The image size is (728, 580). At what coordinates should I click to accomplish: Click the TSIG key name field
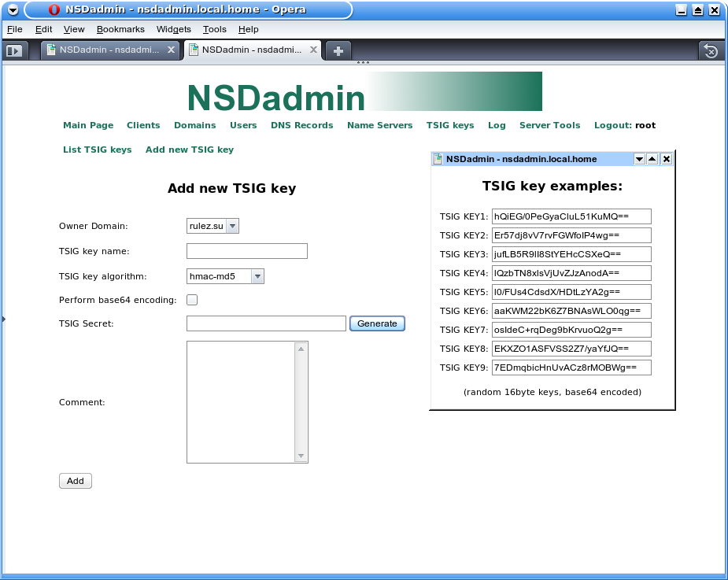pos(246,251)
